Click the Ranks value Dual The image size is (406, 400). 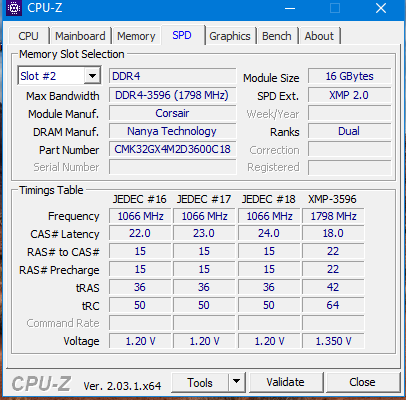(350, 131)
